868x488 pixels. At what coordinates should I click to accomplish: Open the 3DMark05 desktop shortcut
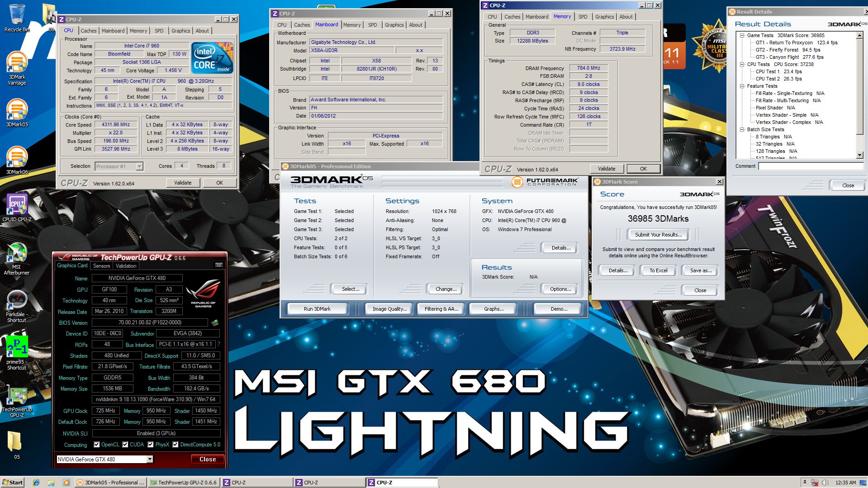17,113
